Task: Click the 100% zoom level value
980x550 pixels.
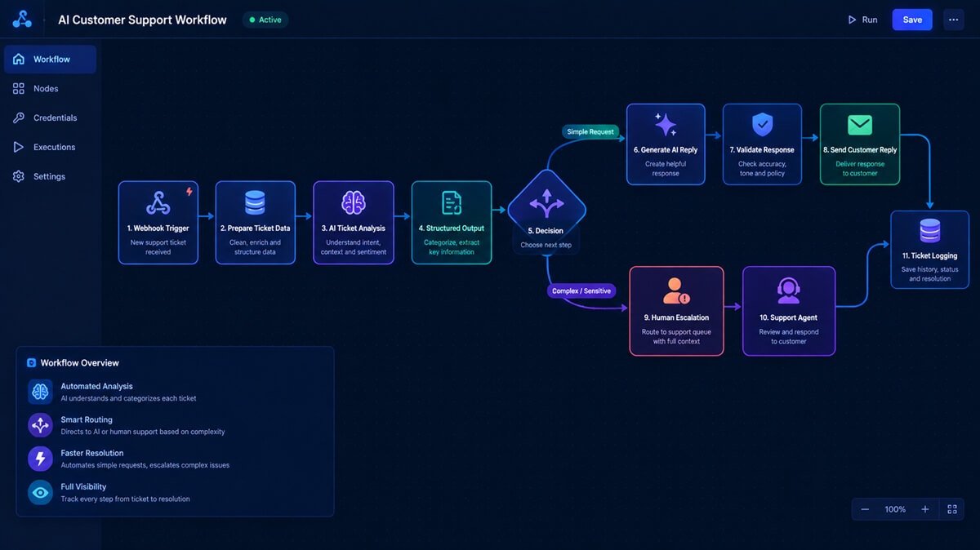Action: (x=895, y=509)
